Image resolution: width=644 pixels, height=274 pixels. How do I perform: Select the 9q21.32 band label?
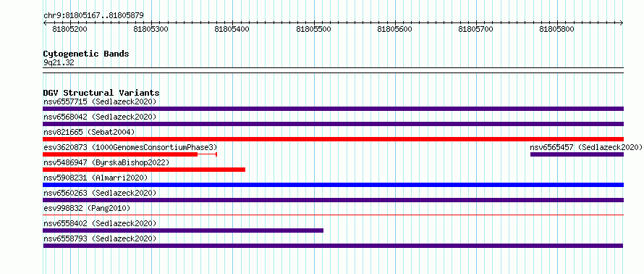pos(59,62)
